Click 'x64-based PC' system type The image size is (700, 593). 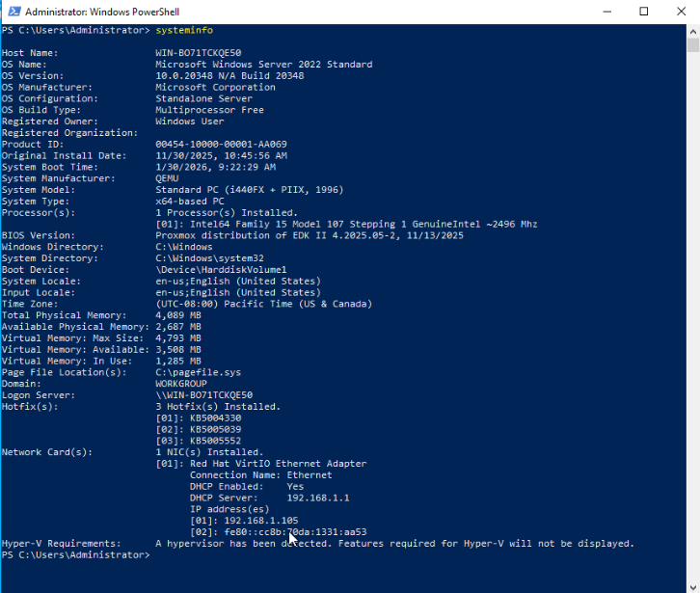(x=190, y=202)
